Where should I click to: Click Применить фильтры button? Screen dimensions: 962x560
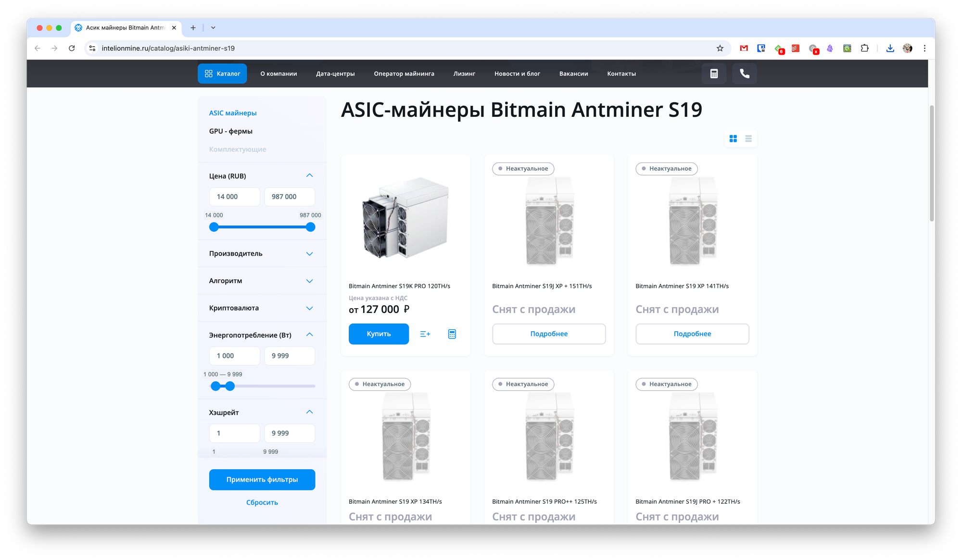coord(262,480)
